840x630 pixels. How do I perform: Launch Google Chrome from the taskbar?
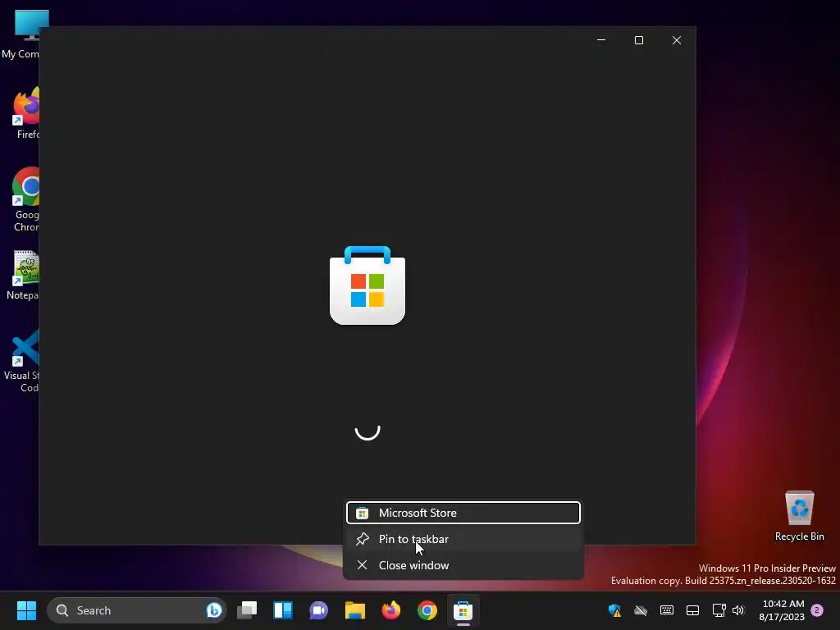[x=427, y=610]
